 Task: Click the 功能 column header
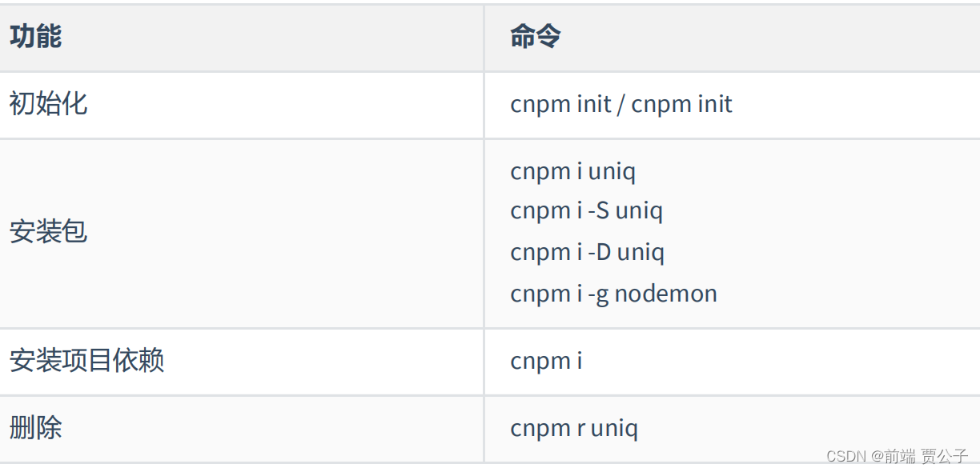[35, 37]
